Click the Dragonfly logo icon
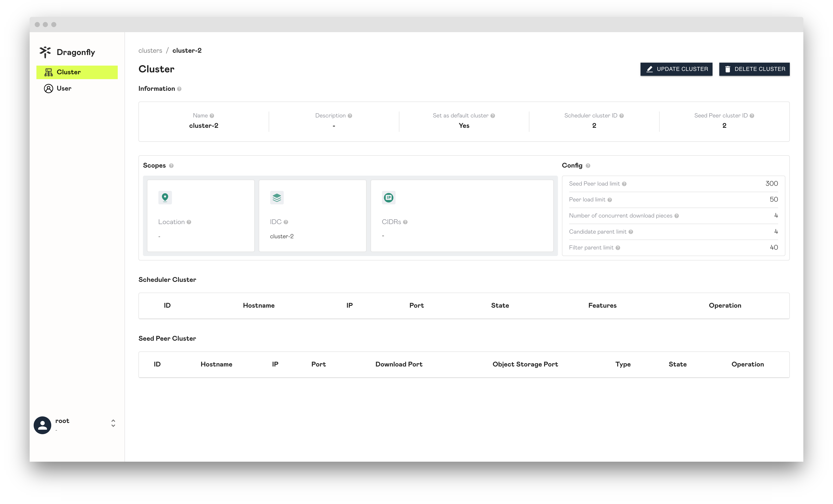Viewport: 833px width, 504px height. pos(46,52)
